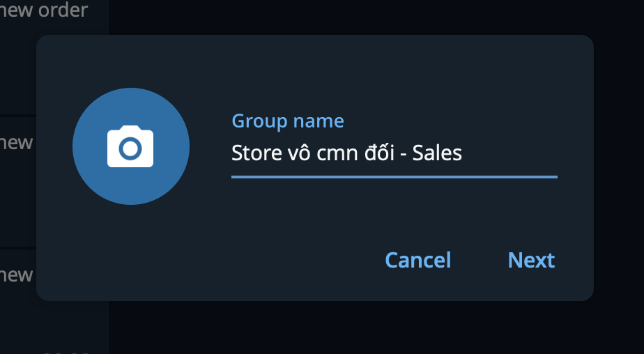Viewport: 644px width, 354px height.
Task: Dismiss dialog by clicking dimmed area at right
Action: [619, 176]
